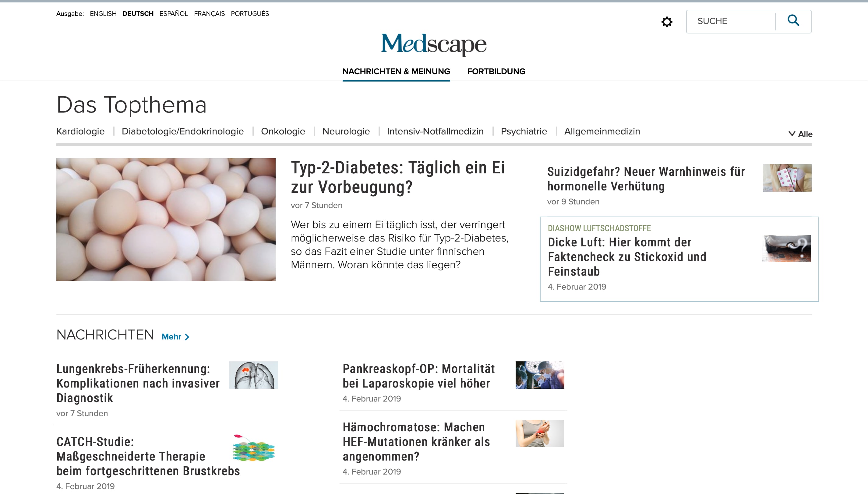Select the NACHRICHTEN & MEINUNG tab

(396, 71)
